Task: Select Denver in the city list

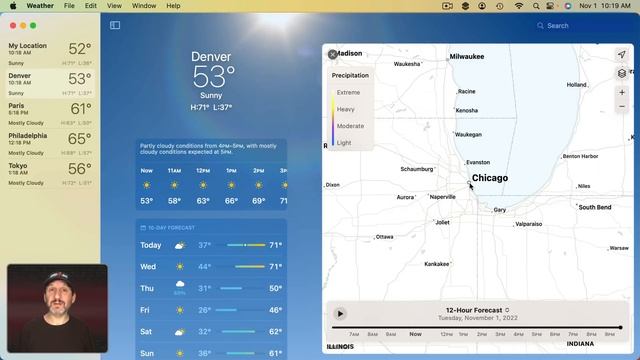Action: [50, 84]
